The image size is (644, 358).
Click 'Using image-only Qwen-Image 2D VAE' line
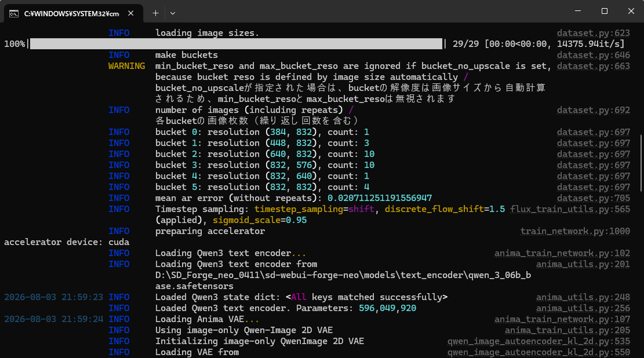(x=244, y=331)
